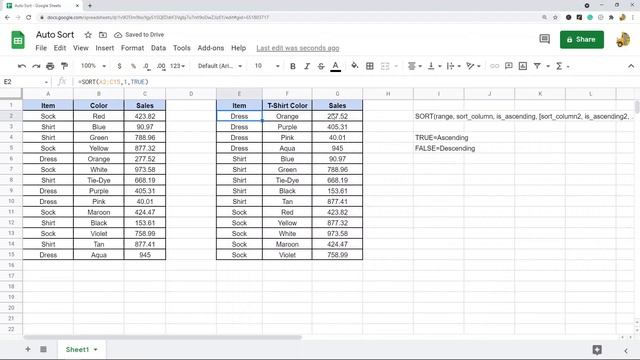Screen dimensions: 640x360
Task: Open the Insert menu
Action: [105, 48]
